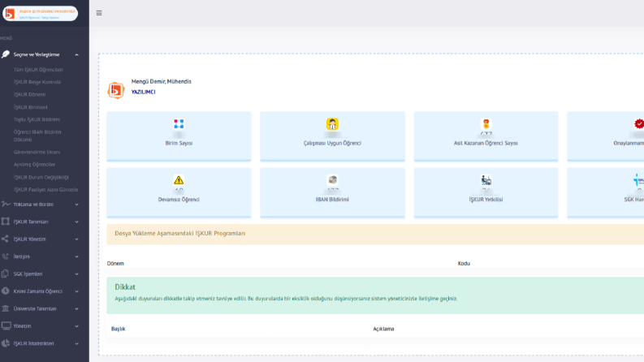Open İŞKUR Belge Kontrolü submenu item
This screenshot has width=644, height=362.
tap(37, 82)
